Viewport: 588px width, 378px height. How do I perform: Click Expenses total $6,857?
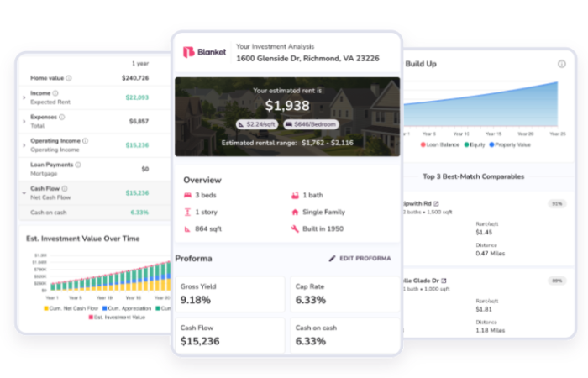click(x=139, y=122)
